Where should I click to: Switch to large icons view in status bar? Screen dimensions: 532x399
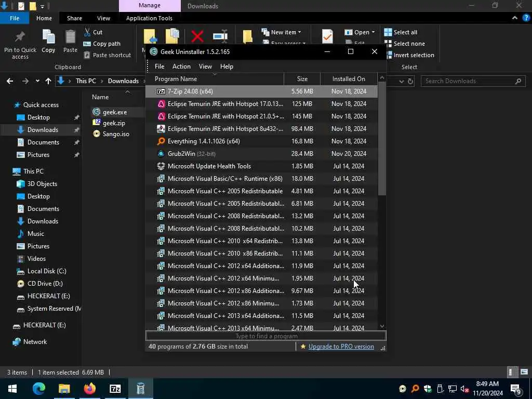tap(524, 372)
